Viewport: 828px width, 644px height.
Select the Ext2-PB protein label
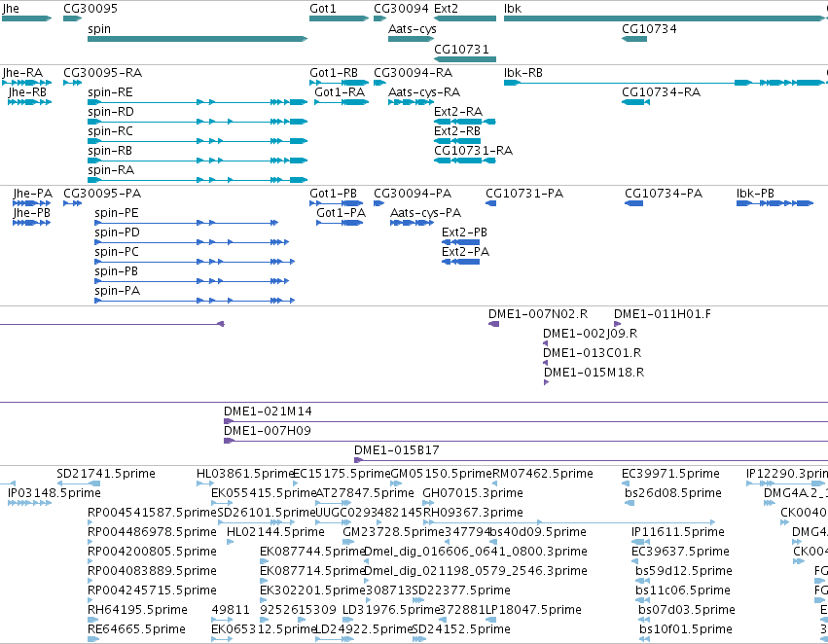click(x=464, y=233)
